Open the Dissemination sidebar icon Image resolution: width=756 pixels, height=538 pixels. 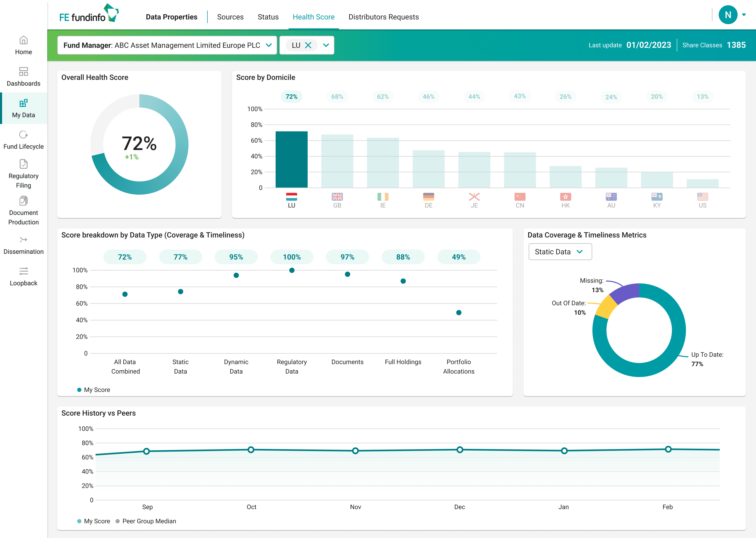[24, 240]
